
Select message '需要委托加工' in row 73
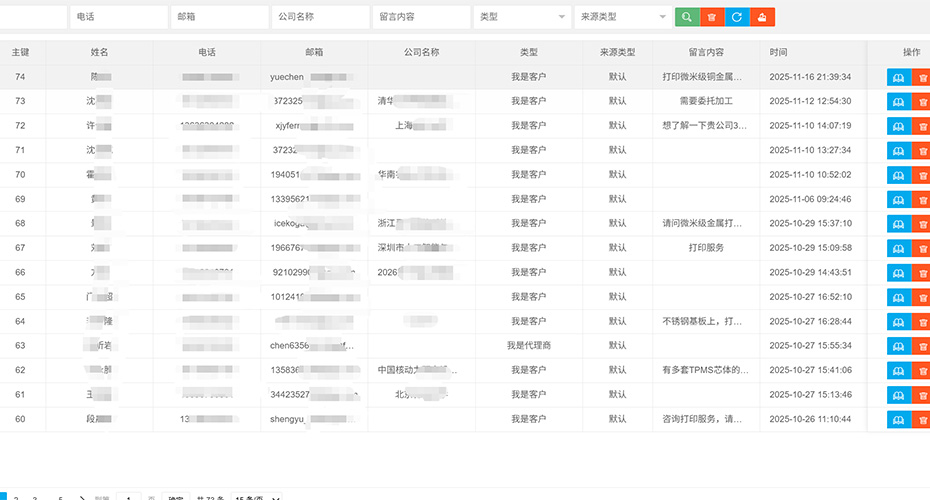point(706,101)
